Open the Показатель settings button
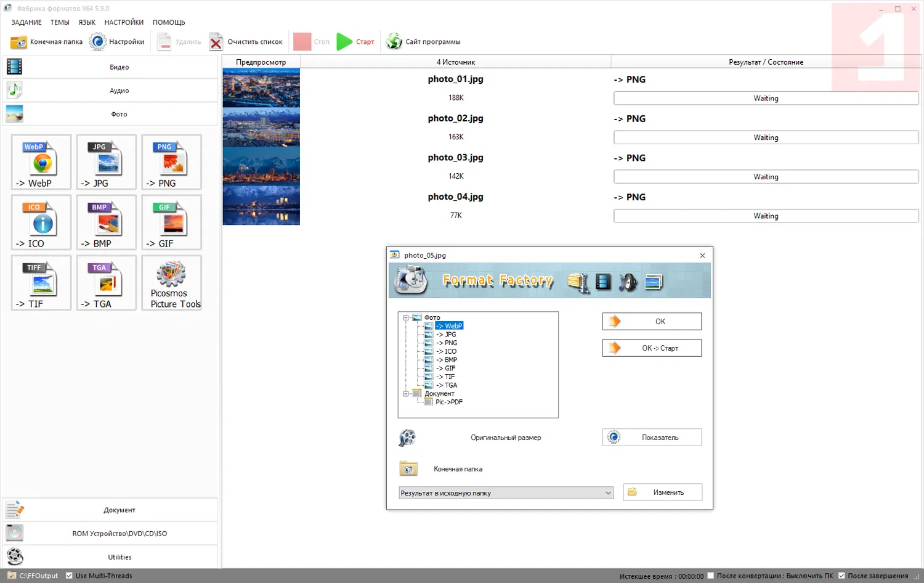Screen dimensions: 924x583 (652, 438)
